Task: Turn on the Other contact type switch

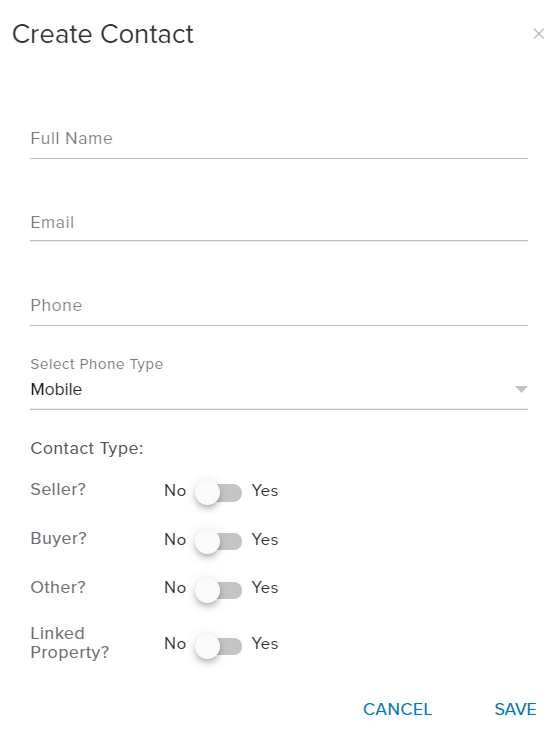Action: click(x=218, y=590)
